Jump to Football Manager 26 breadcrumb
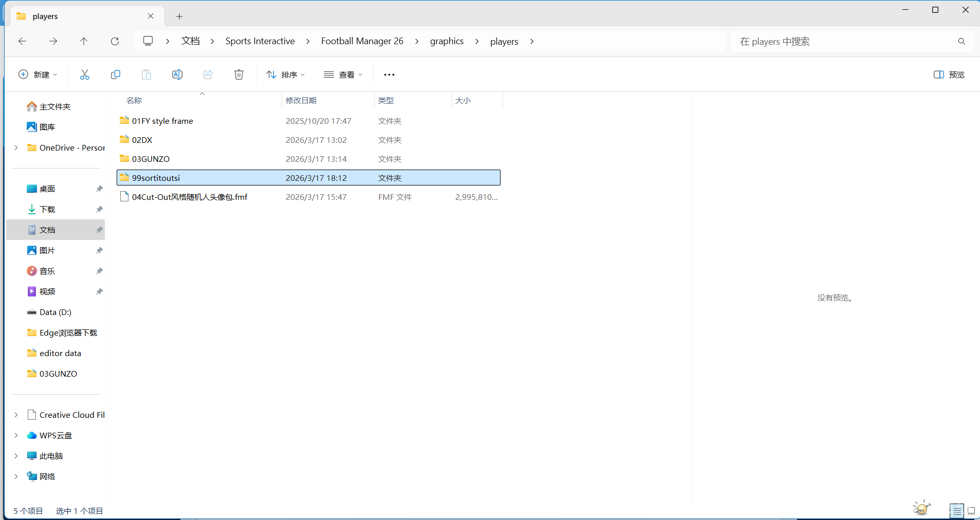The height and width of the screenshot is (520, 980). tap(362, 41)
